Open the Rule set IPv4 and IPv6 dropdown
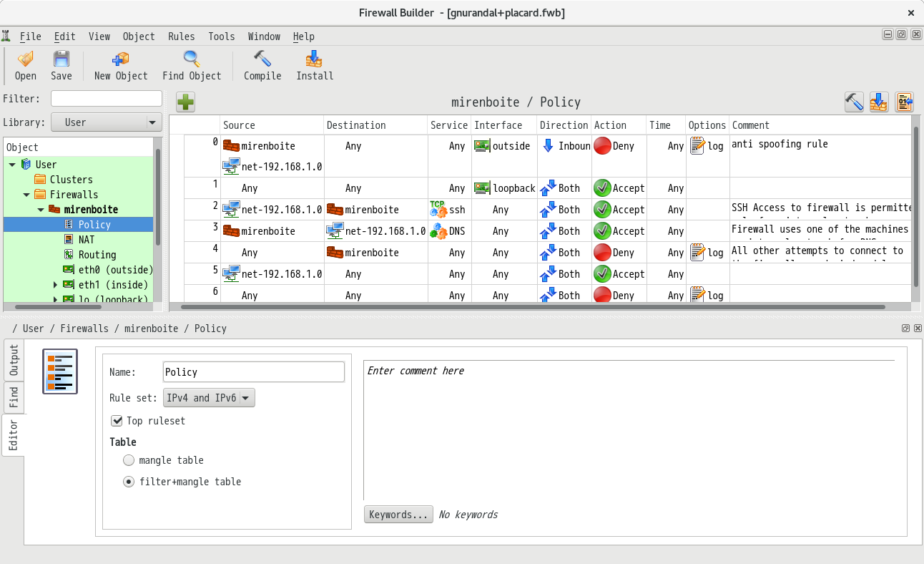 click(x=209, y=398)
